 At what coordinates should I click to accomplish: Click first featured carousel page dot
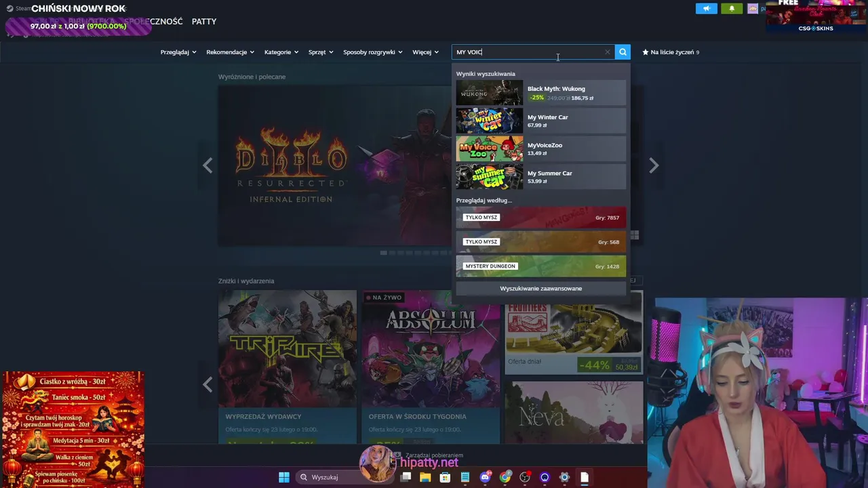pyautogui.click(x=384, y=253)
